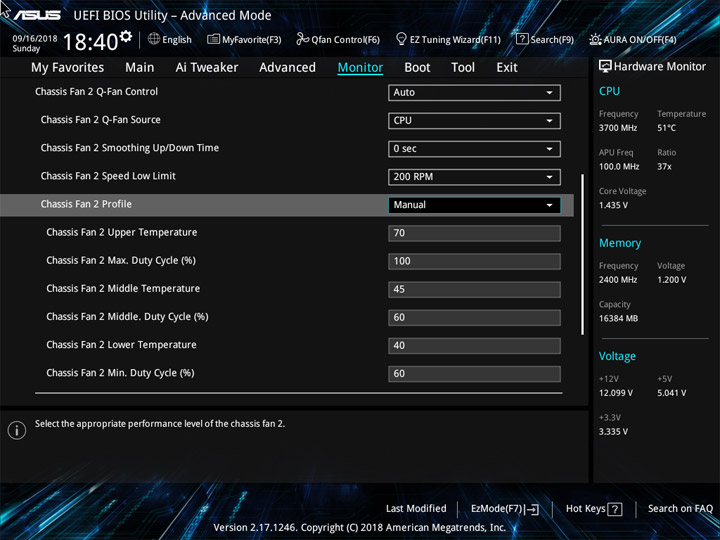Select Chassis Fan 2 Lower Temperature label
The width and height of the screenshot is (720, 540).
pos(121,345)
